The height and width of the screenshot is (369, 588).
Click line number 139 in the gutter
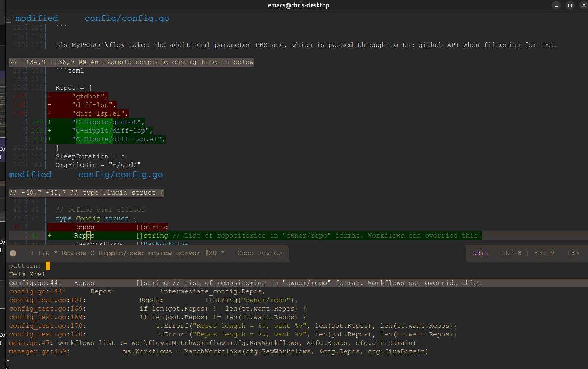pyautogui.click(x=37, y=122)
